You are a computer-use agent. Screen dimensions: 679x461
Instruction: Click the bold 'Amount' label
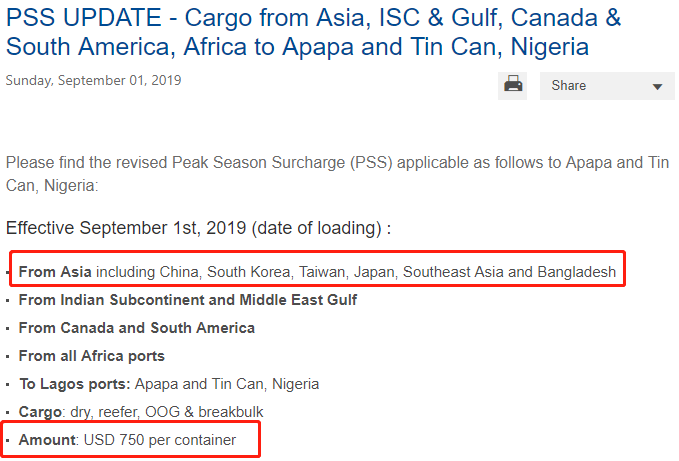(47, 439)
